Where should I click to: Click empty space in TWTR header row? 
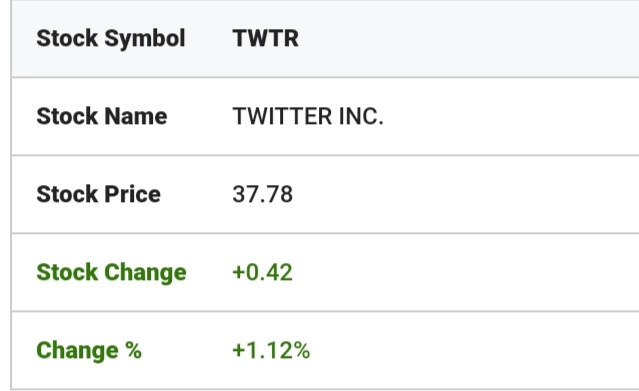pyautogui.click(x=469, y=39)
